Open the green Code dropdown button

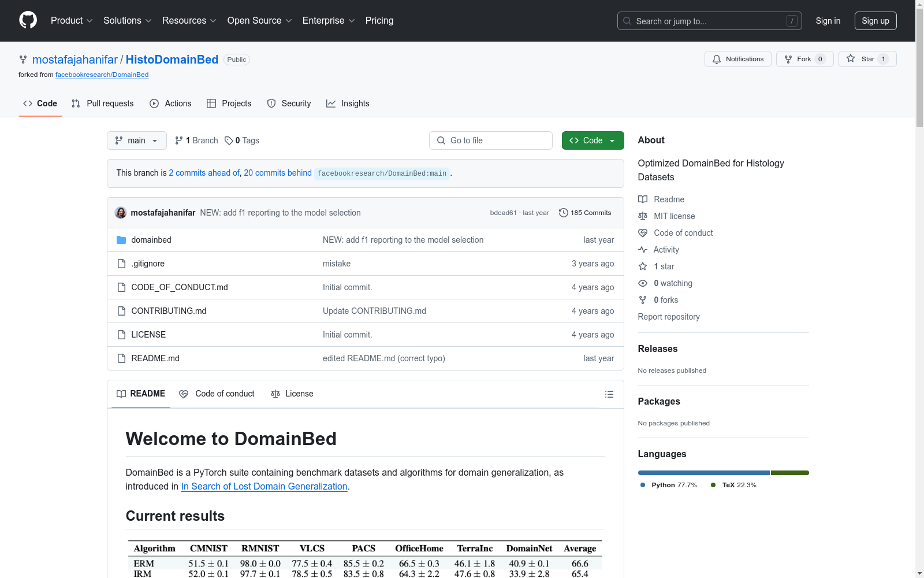tap(593, 140)
